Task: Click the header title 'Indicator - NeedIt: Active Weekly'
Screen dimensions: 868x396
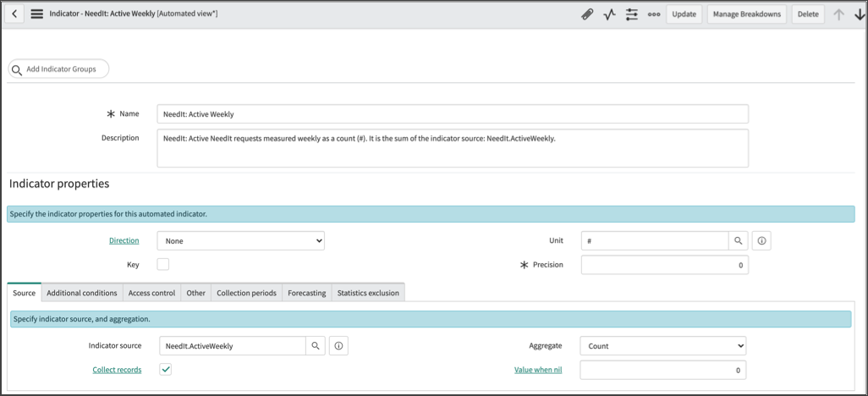Action: 102,14
